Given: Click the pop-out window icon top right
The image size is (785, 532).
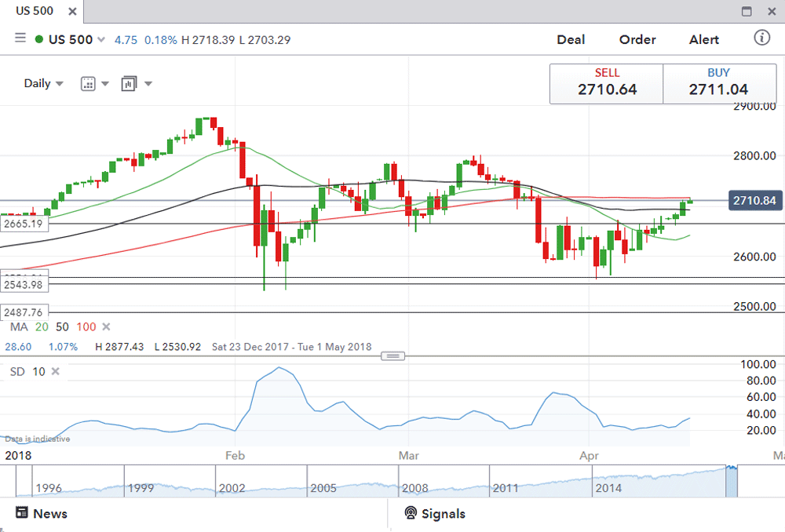Looking at the screenshot, I should pos(747,11).
